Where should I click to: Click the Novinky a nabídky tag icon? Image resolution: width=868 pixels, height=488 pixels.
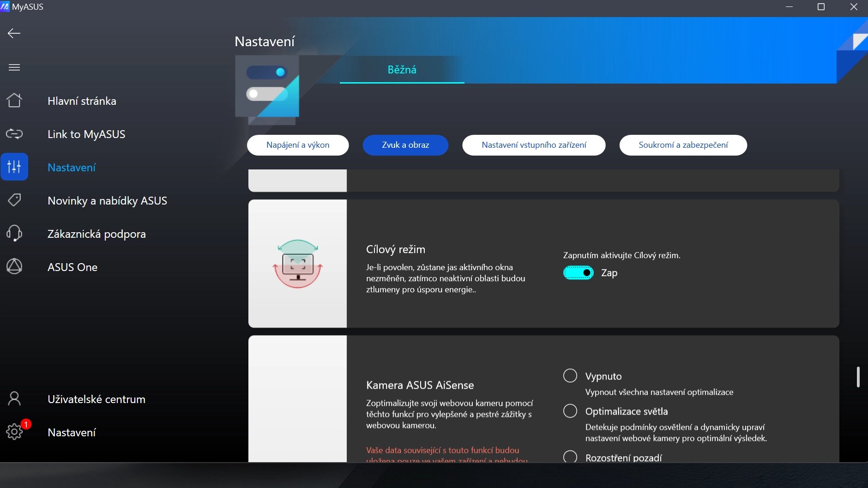coord(14,200)
